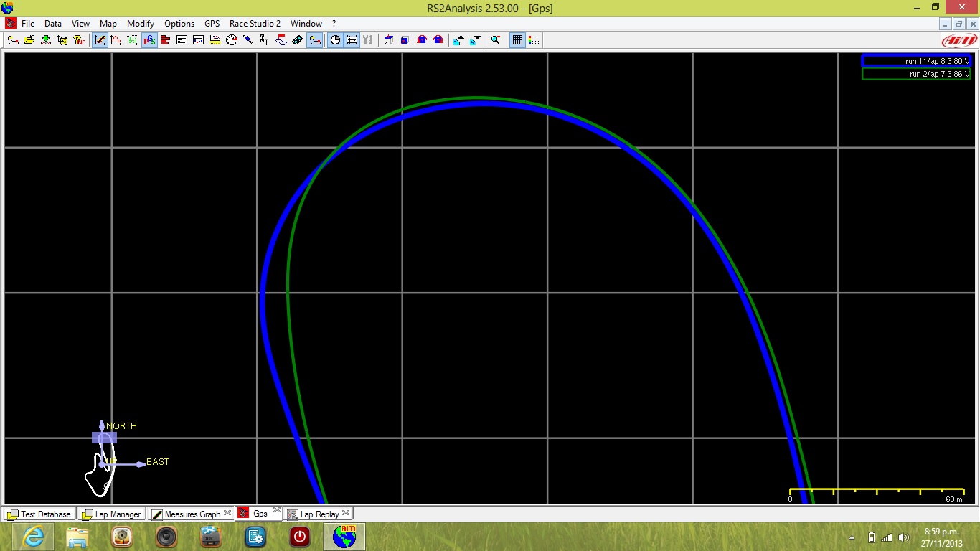Close the Gps tab
This screenshot has width=980, height=551.
(x=277, y=511)
